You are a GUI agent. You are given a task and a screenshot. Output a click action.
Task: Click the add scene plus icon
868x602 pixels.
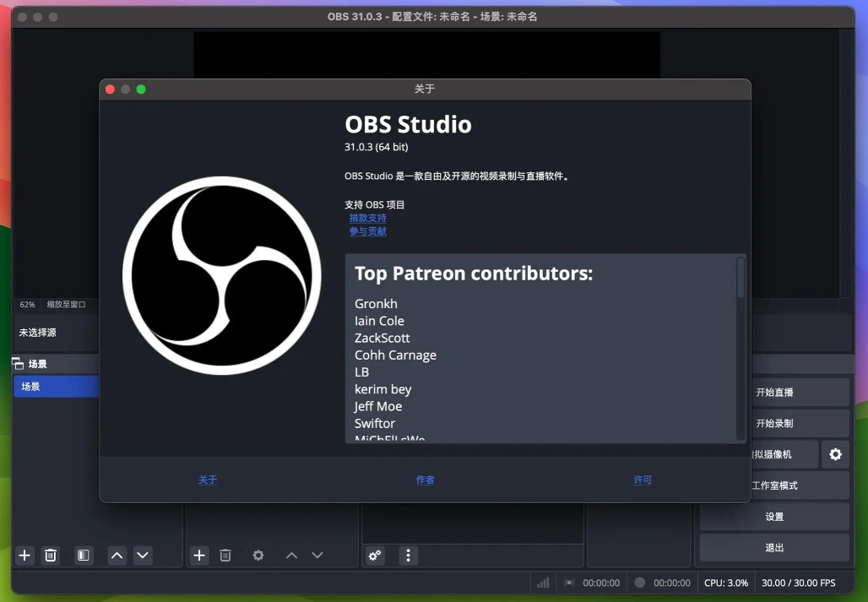click(x=24, y=555)
